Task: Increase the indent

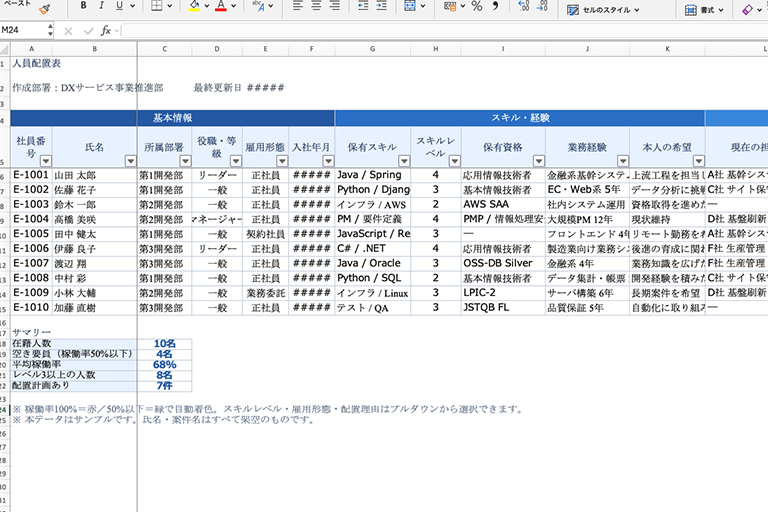Action: click(x=382, y=6)
